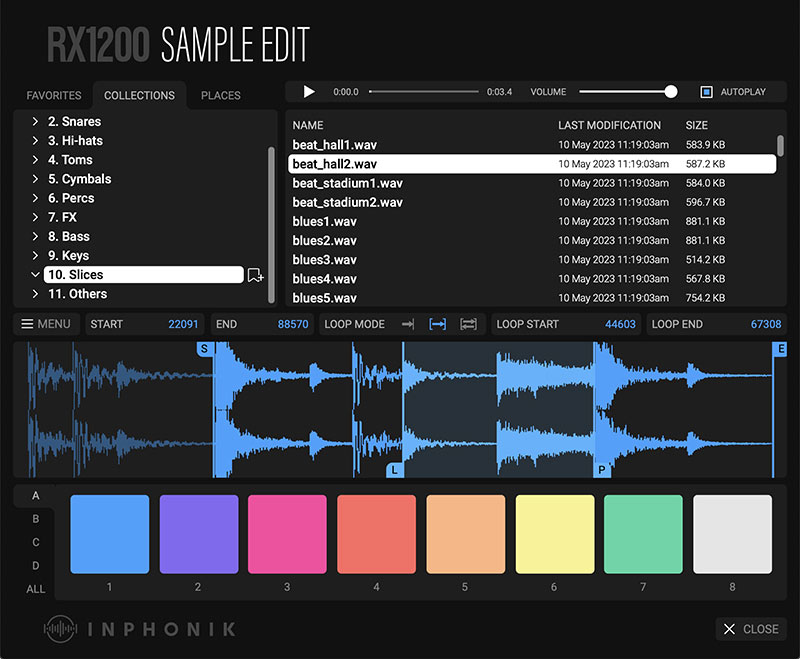Click the collections tree vertical scrollbar

(x=271, y=224)
